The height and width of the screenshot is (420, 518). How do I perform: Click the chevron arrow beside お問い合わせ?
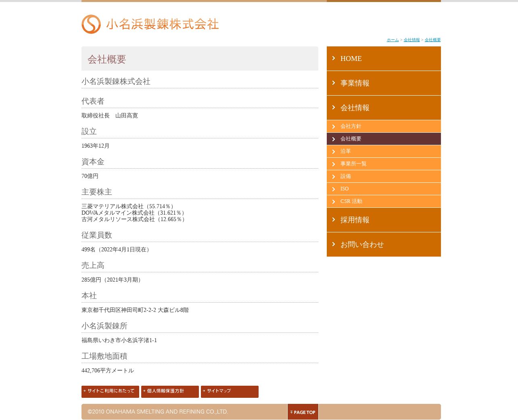[x=334, y=244]
